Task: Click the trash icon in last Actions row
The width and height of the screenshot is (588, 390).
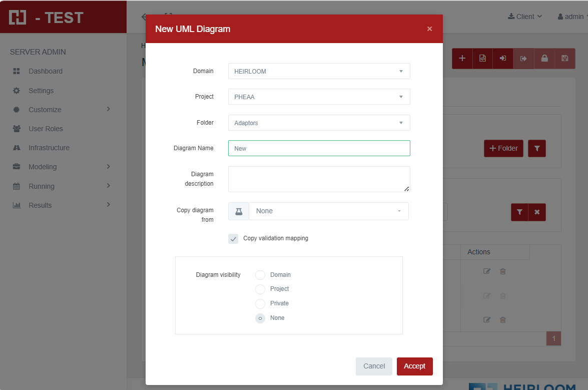Action: (x=503, y=320)
